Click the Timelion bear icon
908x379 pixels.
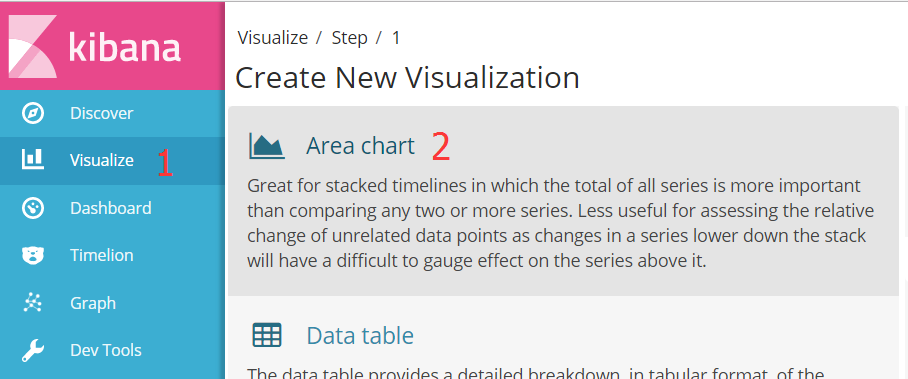[32, 256]
